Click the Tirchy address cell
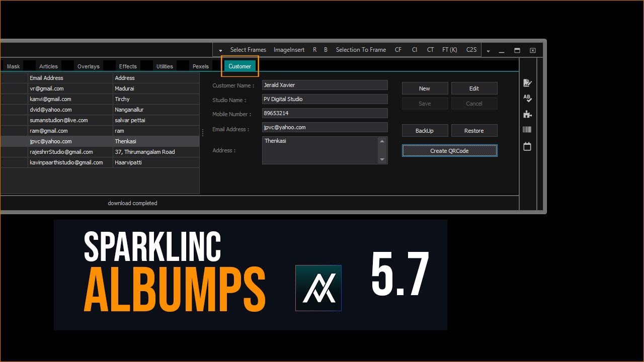This screenshot has width=644, height=362. [x=156, y=99]
